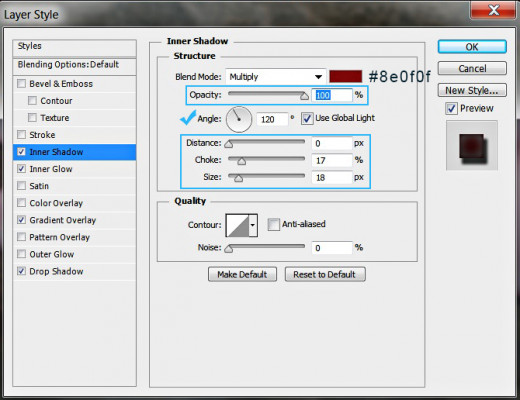The height and width of the screenshot is (400, 520).
Task: Open the Contour curve picker thumbnail
Action: click(x=238, y=225)
